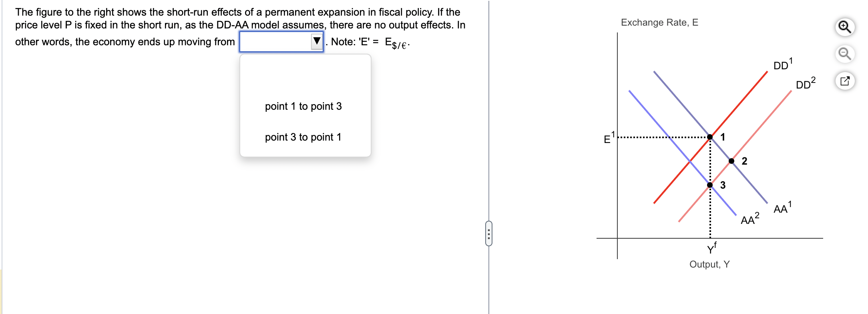Viewport: 868px width, 314px height.
Task: Choose the second answer choice in the list
Action: (x=303, y=137)
